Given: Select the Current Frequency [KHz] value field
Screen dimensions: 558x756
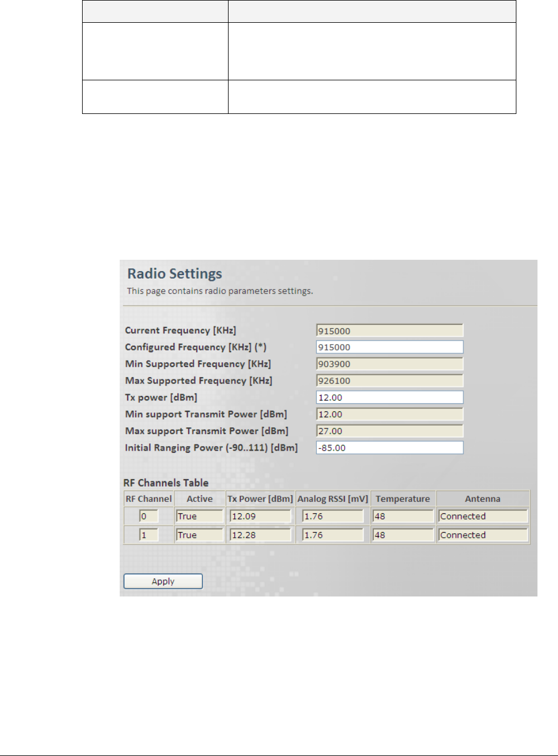Looking at the screenshot, I should 390,330.
